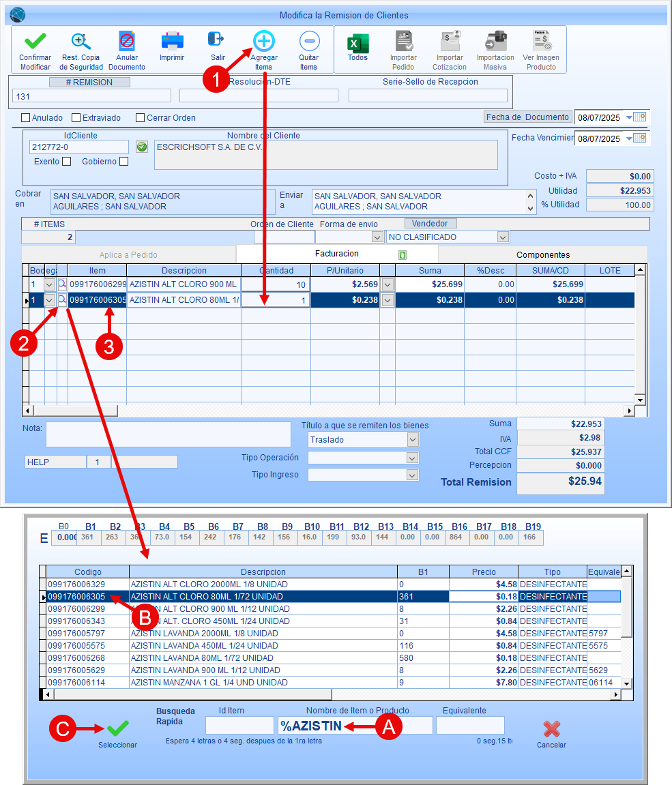Screen dimensions: 672x785
Task: Click the Cancelar red X icon
Action: [x=551, y=729]
